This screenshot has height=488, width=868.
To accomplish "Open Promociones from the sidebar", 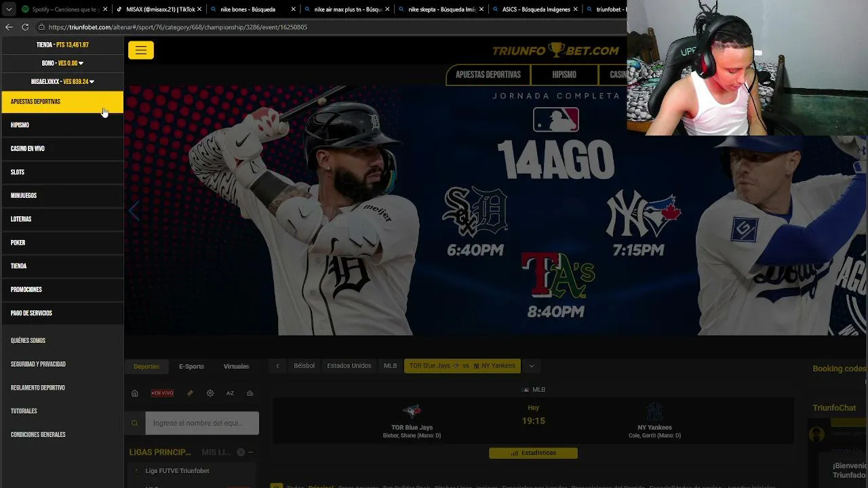I will tap(62, 289).
